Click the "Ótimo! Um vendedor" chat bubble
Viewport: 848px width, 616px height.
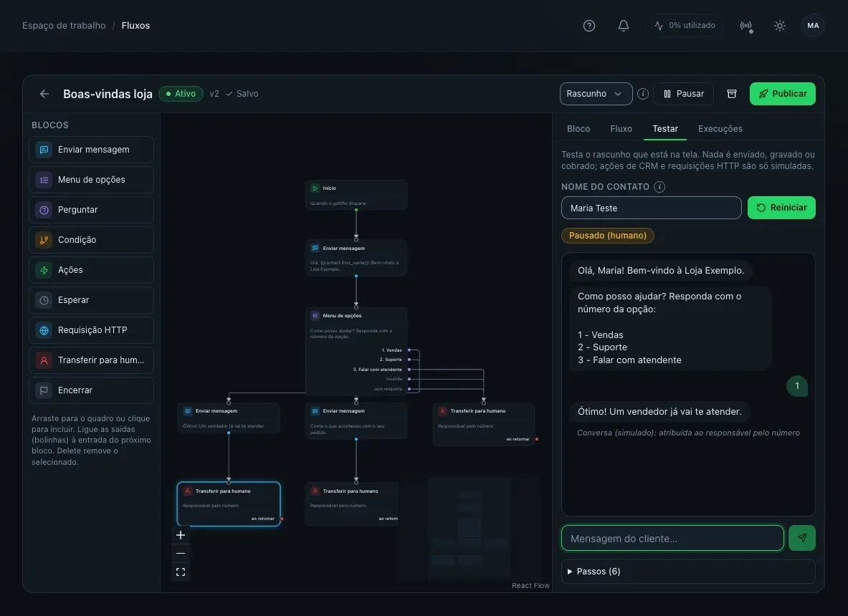point(659,412)
